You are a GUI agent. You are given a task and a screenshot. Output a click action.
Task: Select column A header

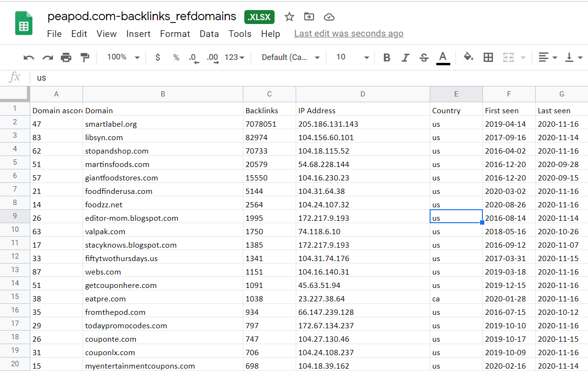(x=57, y=94)
